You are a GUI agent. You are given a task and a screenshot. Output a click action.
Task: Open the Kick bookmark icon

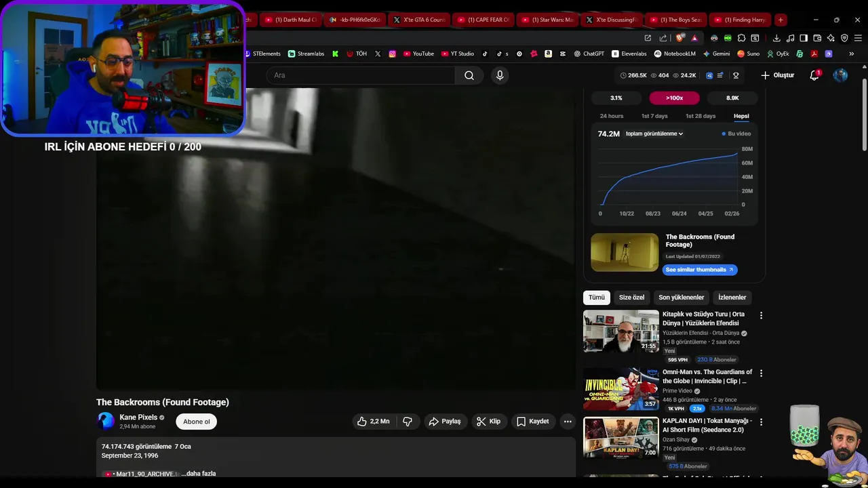pyautogui.click(x=335, y=54)
